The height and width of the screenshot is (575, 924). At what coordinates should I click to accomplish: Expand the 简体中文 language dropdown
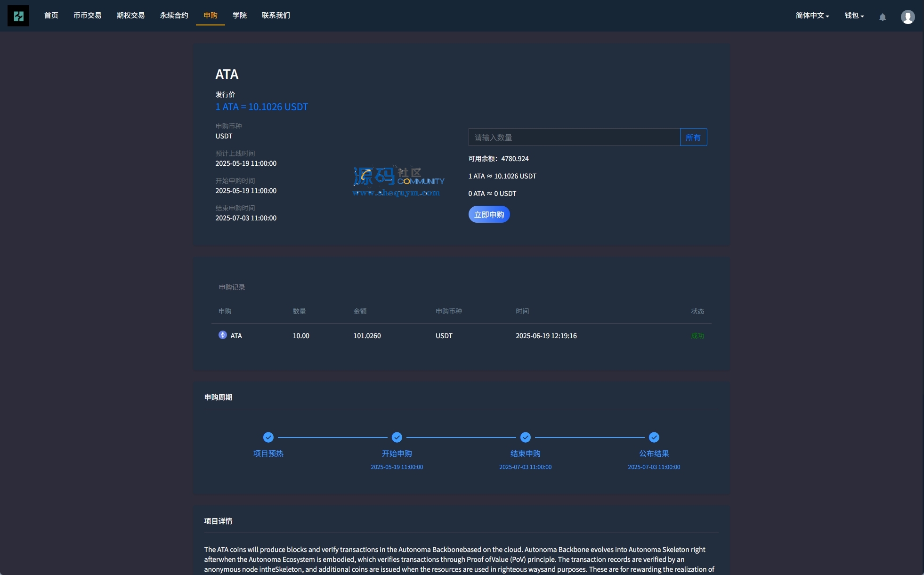pyautogui.click(x=812, y=16)
